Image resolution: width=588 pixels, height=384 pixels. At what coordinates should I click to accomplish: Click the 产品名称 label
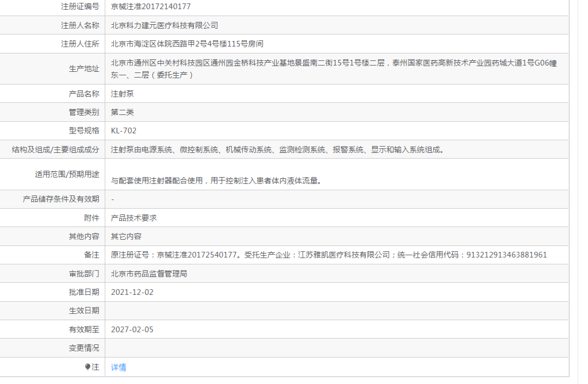(84, 94)
